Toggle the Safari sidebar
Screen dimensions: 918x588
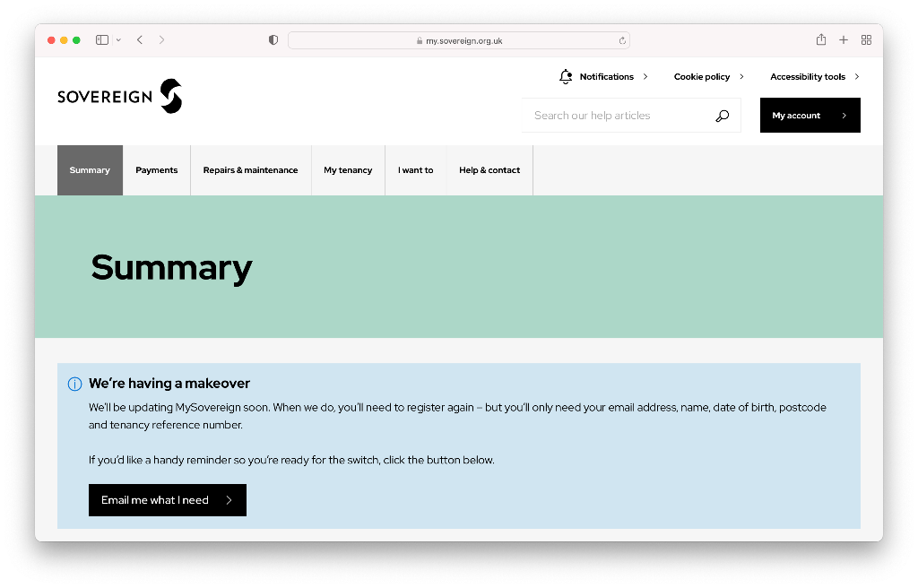tap(102, 40)
